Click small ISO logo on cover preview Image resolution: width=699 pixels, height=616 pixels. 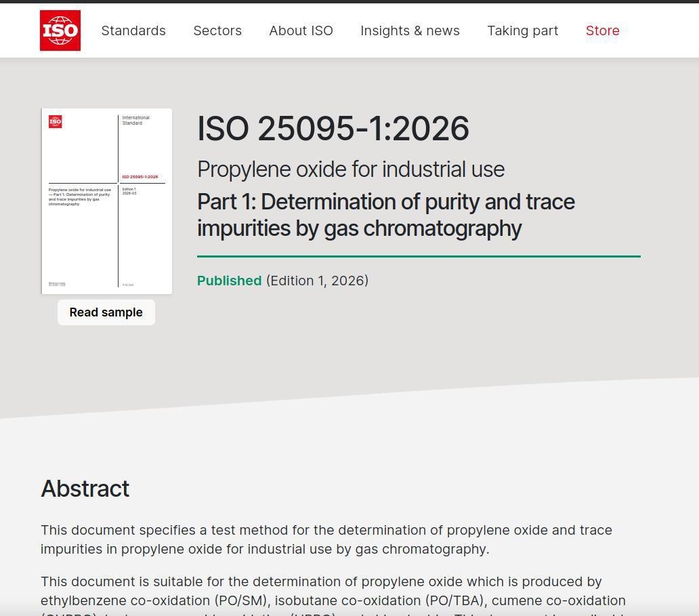coord(56,121)
